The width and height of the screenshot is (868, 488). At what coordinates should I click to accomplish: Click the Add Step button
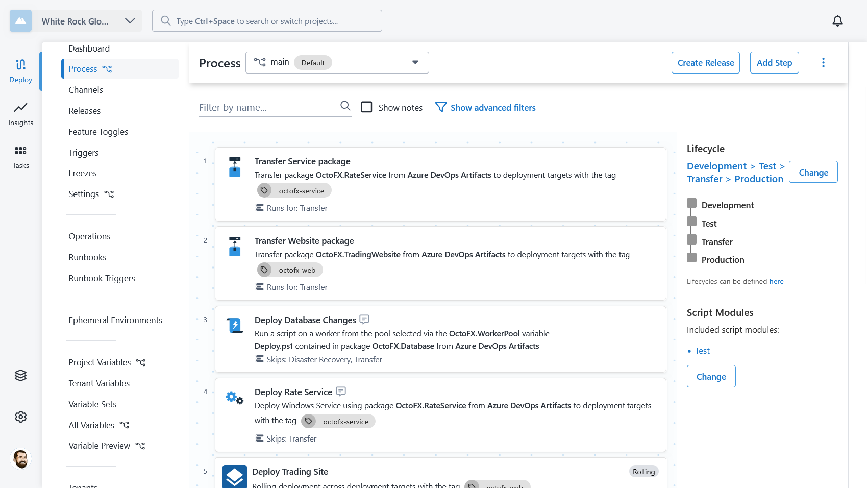pos(774,63)
